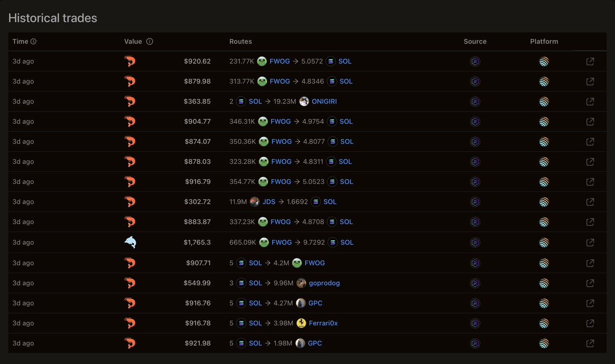Click the SOL logo on $363.85 row

[x=241, y=101]
